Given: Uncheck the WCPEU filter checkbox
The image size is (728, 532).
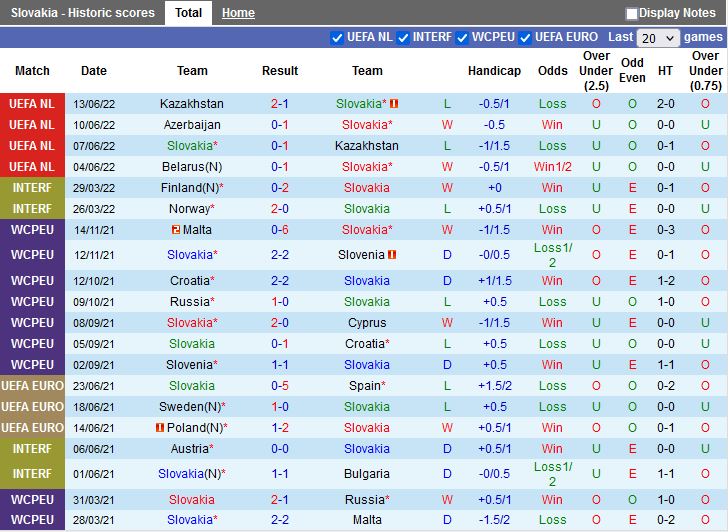Looking at the screenshot, I should 462,38.
